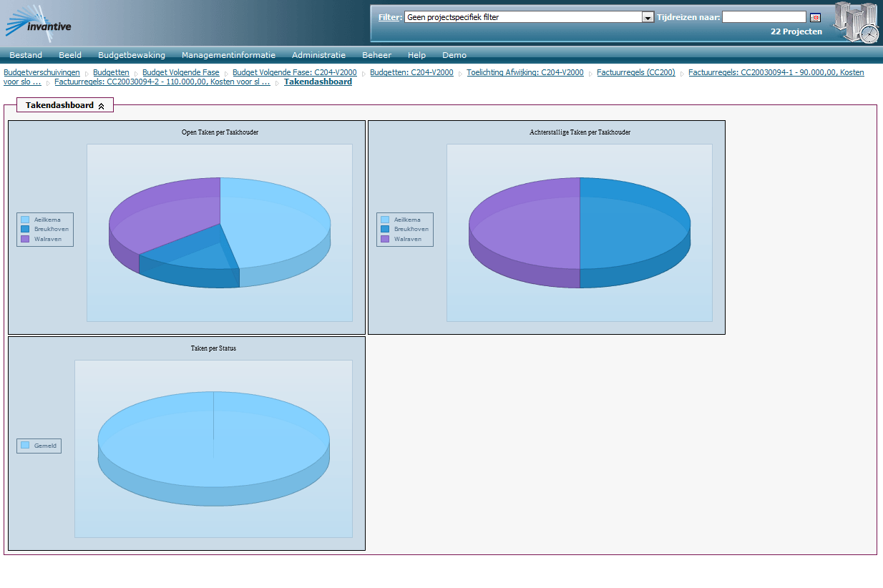Open Toelichting Afwijking: C204-V2000 breadcrumb

pos(525,73)
